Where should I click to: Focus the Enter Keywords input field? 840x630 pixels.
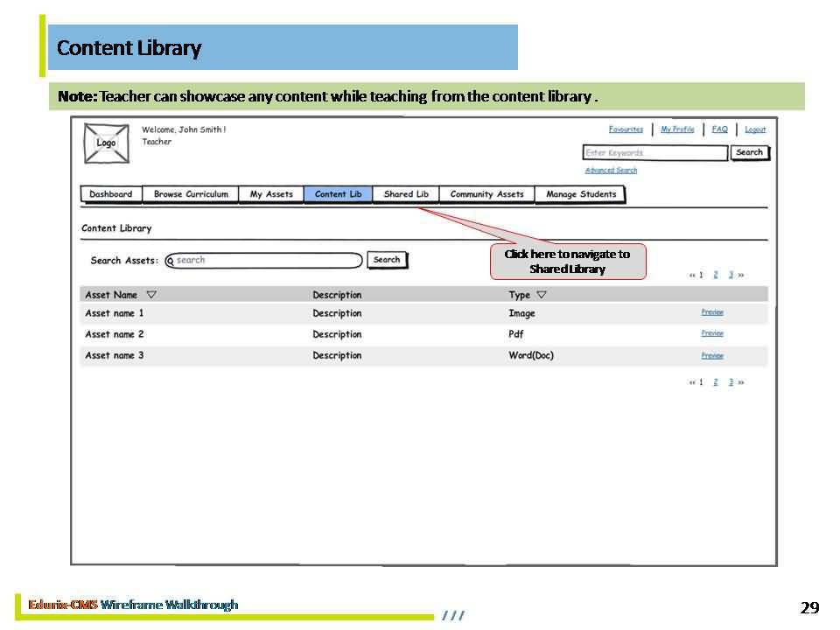(655, 153)
